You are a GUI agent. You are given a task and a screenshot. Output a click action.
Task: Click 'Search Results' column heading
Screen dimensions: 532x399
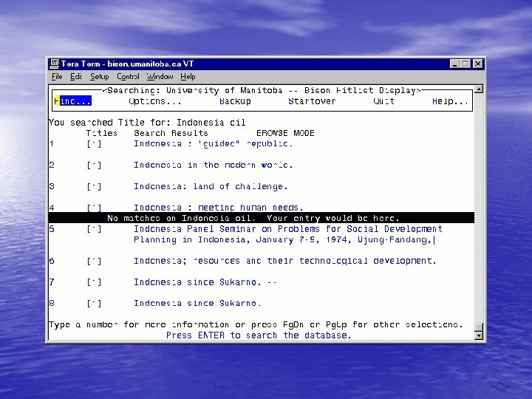point(171,133)
